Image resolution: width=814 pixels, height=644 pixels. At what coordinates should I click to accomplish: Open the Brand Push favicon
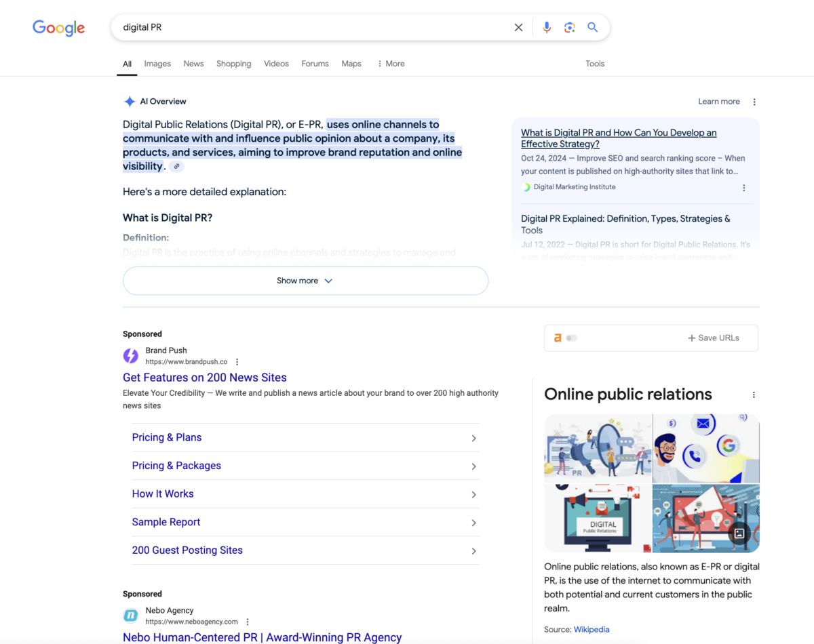tap(130, 355)
